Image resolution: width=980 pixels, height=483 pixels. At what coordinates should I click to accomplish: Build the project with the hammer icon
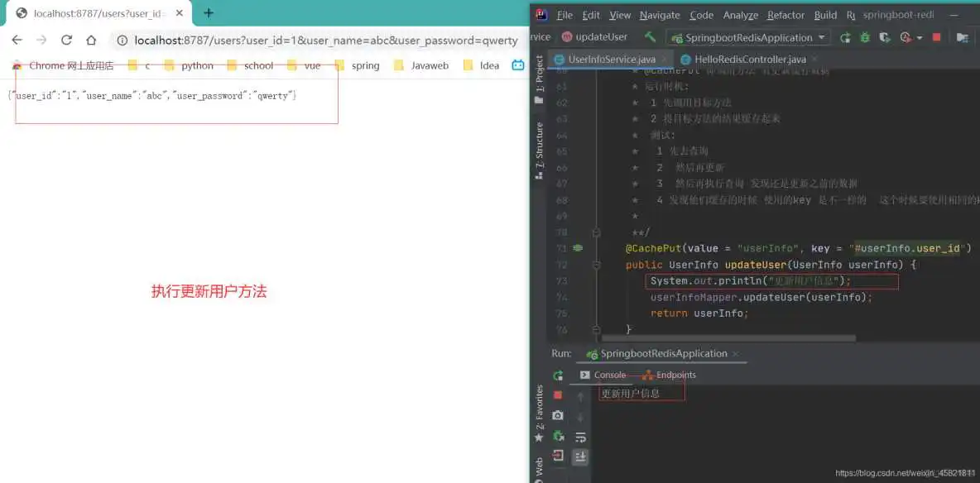[x=651, y=37]
